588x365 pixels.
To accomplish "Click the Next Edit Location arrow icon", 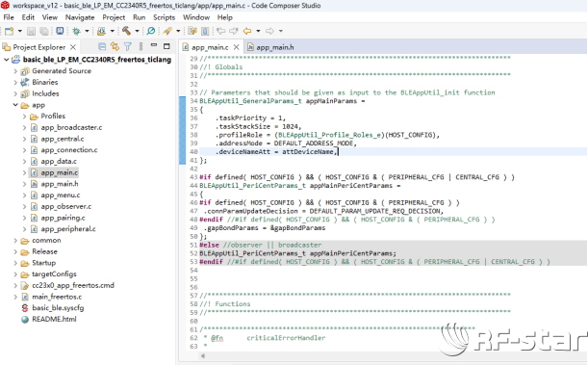I will pyautogui.click(x=234, y=31).
